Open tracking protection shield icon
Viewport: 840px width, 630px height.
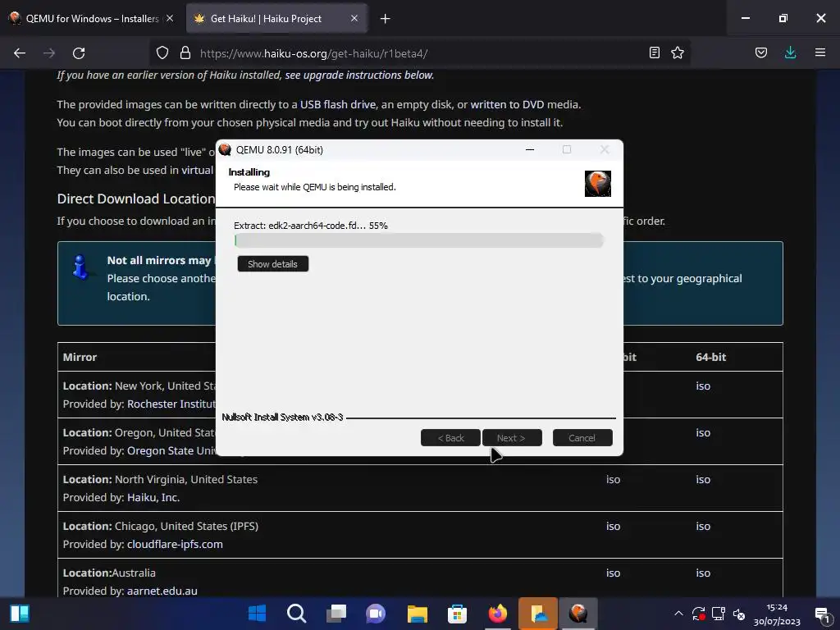click(162, 53)
